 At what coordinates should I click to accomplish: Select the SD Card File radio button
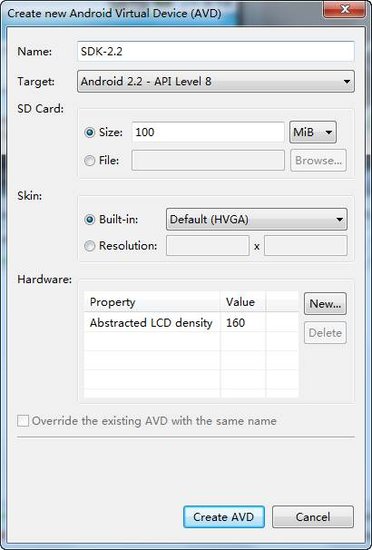(90, 161)
